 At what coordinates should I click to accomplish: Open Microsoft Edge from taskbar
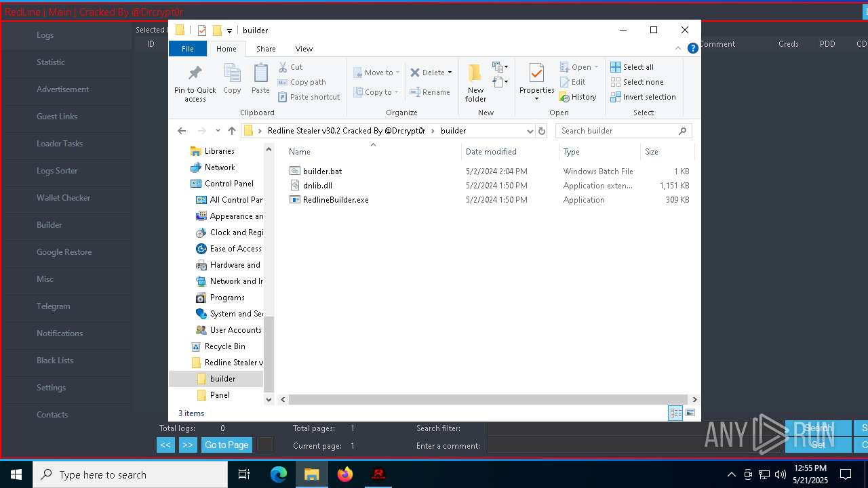279,474
